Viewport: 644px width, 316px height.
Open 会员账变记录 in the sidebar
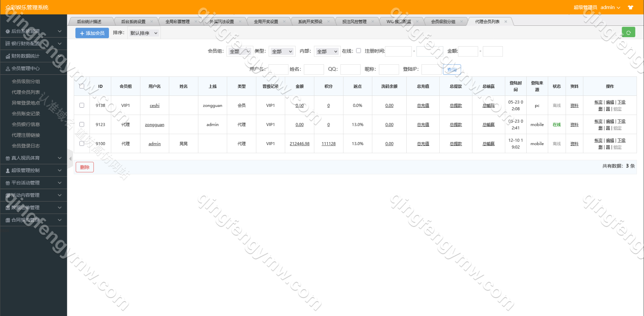26,114
